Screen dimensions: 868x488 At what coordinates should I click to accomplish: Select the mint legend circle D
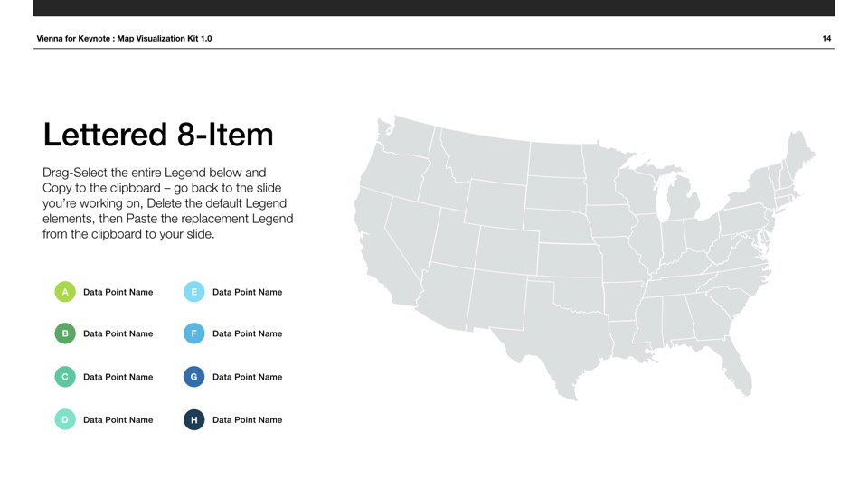click(65, 419)
